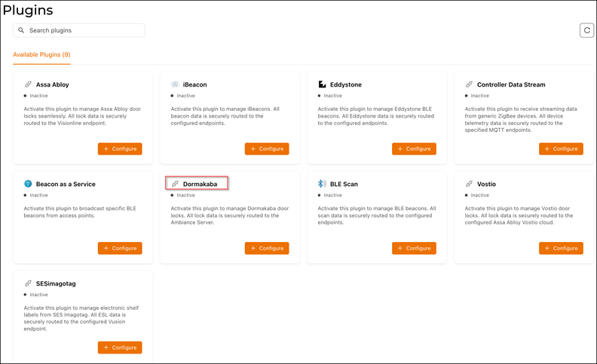Image resolution: width=597 pixels, height=364 pixels.
Task: Configure the Beacon as a Service plugin
Action: point(120,248)
